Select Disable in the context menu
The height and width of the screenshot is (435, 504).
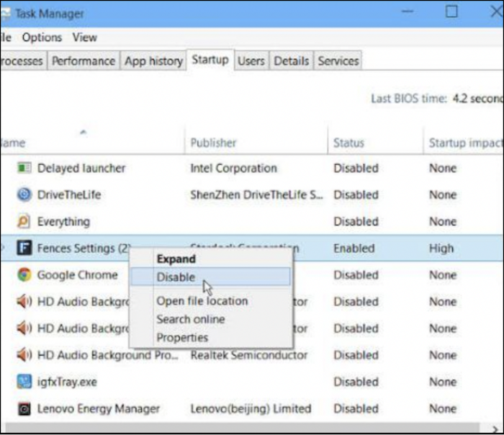(x=210, y=277)
